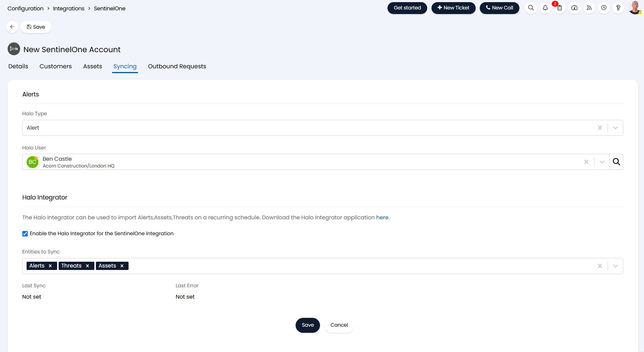The width and height of the screenshot is (644, 352).
Task: Remove the Alerts entity tag
Action: coord(50,266)
